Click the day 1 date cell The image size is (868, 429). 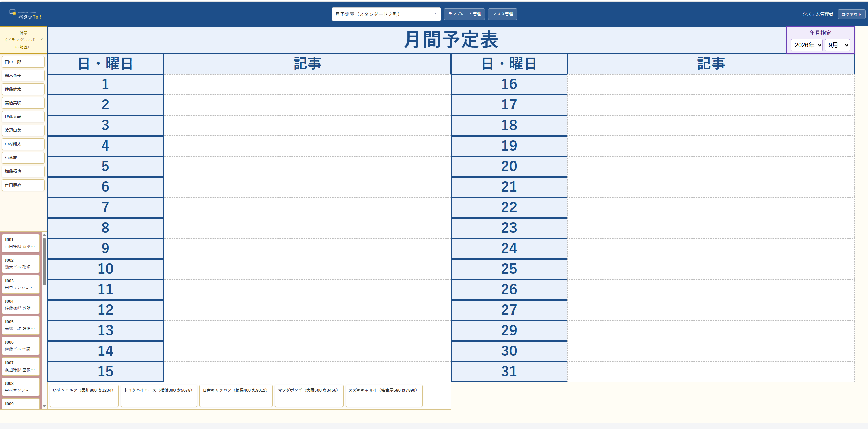[105, 84]
